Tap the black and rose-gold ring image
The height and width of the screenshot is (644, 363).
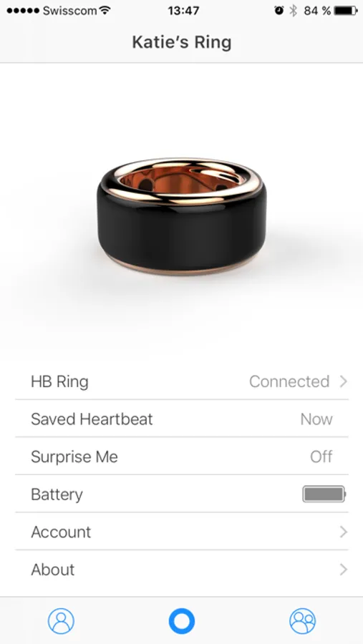tap(181, 216)
